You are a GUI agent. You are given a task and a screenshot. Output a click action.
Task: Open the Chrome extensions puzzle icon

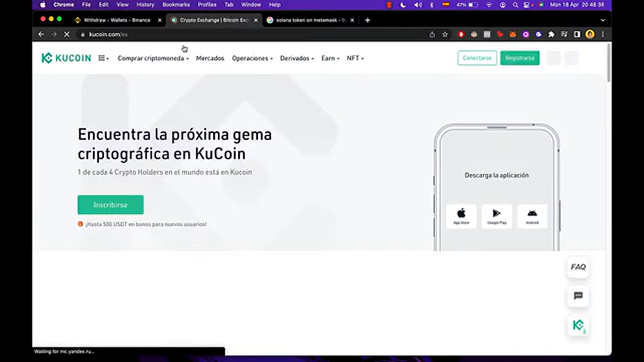pos(551,34)
